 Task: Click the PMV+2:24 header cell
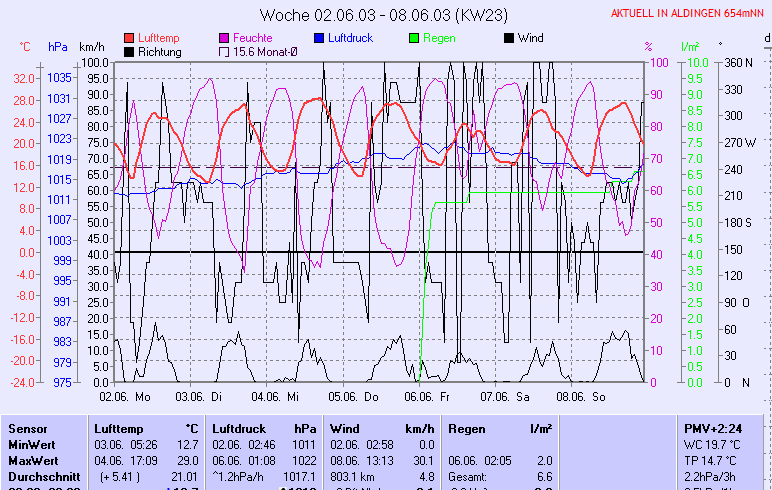(x=712, y=428)
